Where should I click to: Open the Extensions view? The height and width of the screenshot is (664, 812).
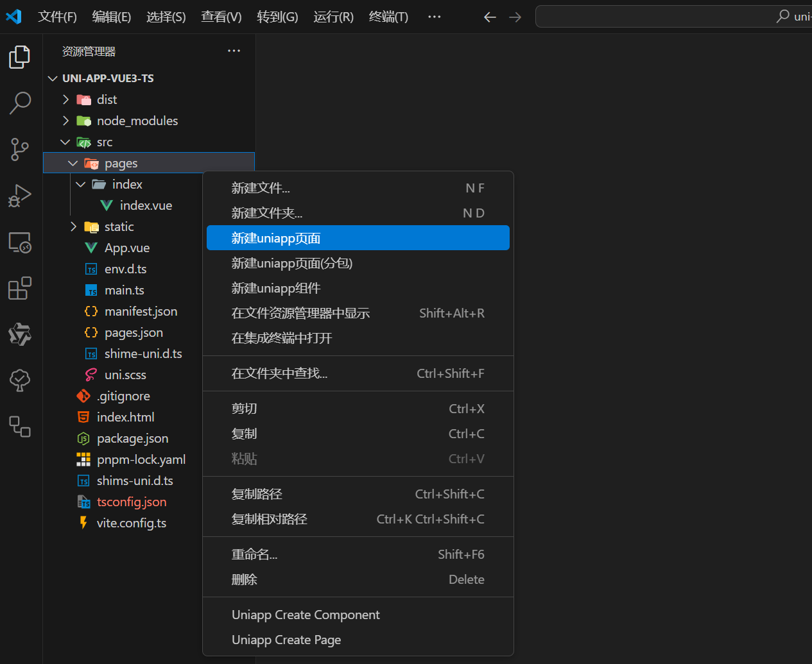point(20,288)
